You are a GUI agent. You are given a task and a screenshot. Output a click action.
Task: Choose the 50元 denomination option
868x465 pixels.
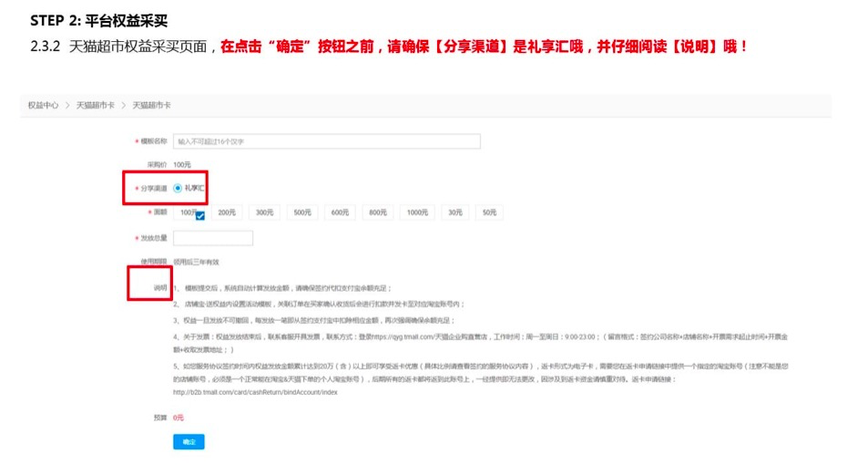489,212
